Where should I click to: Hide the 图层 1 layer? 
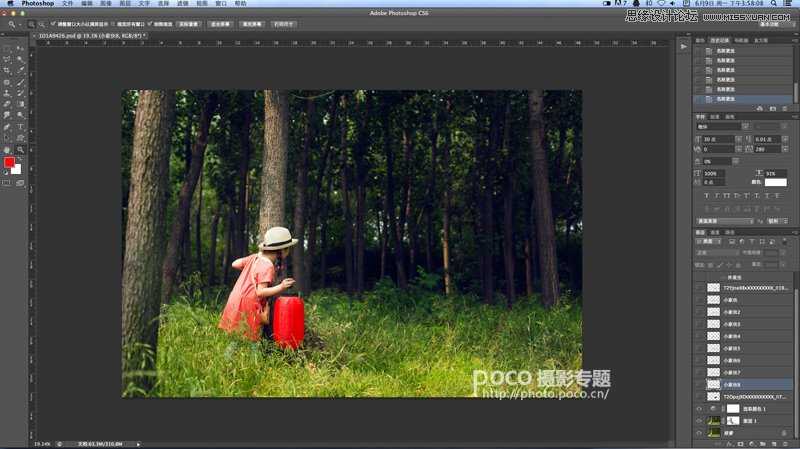click(x=699, y=421)
